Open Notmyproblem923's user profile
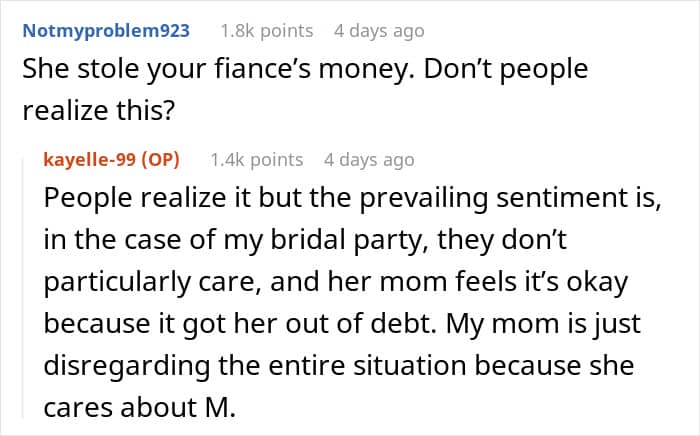700x436 pixels. (x=105, y=31)
